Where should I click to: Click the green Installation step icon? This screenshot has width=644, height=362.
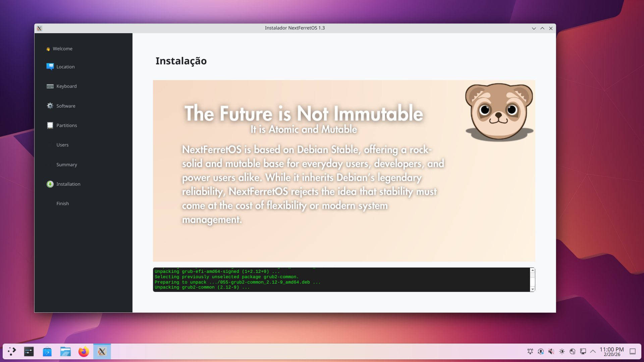[x=50, y=184]
